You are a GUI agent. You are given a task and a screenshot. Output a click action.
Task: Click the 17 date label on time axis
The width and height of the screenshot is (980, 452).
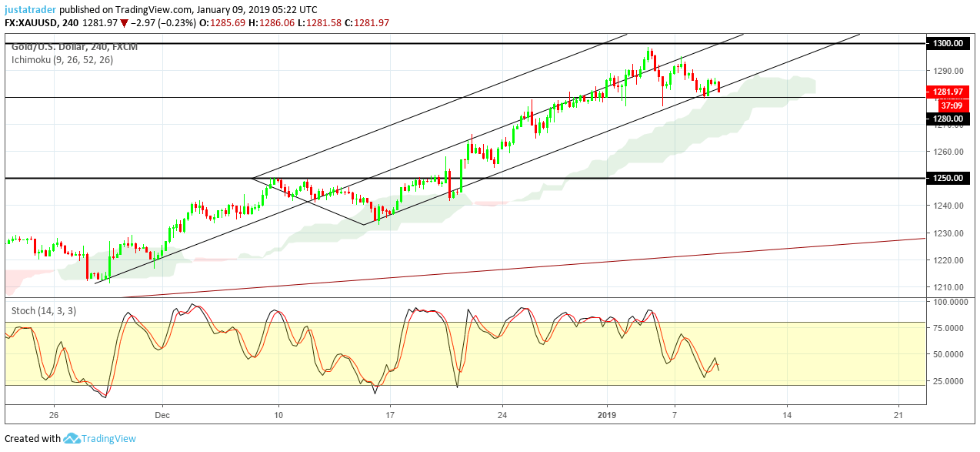(x=390, y=413)
